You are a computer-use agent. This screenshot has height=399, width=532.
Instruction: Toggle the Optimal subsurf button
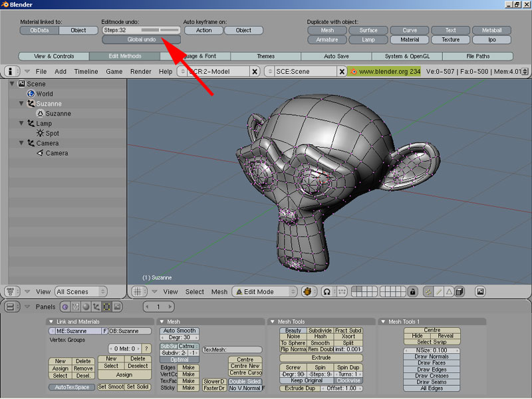pyautogui.click(x=180, y=360)
